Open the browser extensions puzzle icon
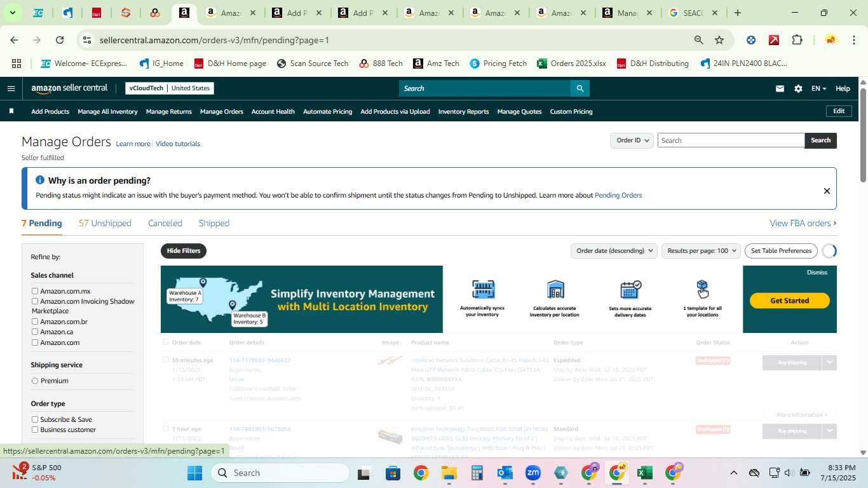868x488 pixels. (797, 40)
